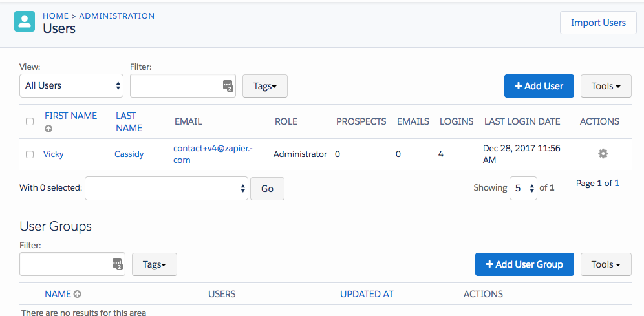Screen dimensions: 644x316
Task: Sort User Groups by UPDATED AT
Action: (x=367, y=294)
